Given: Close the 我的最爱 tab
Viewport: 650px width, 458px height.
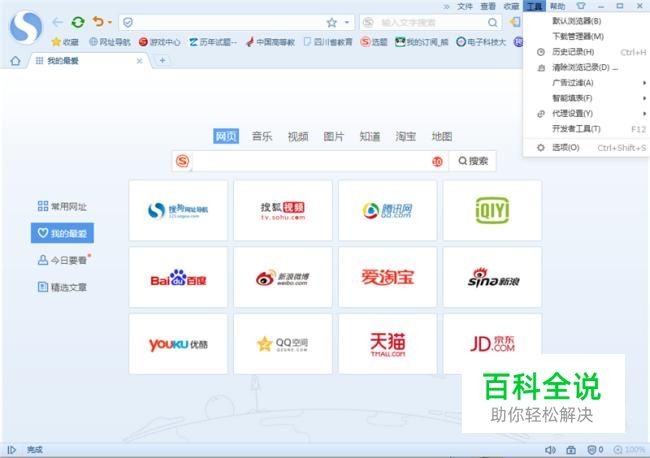Looking at the screenshot, I should click(139, 61).
